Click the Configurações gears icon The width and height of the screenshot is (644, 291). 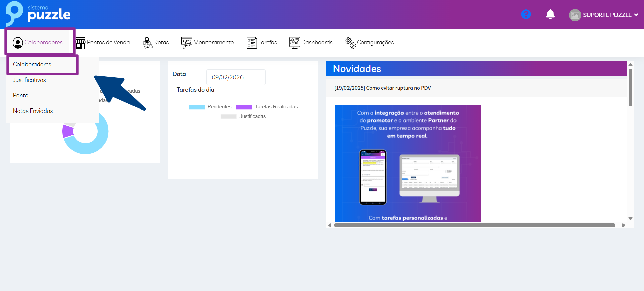click(x=350, y=43)
